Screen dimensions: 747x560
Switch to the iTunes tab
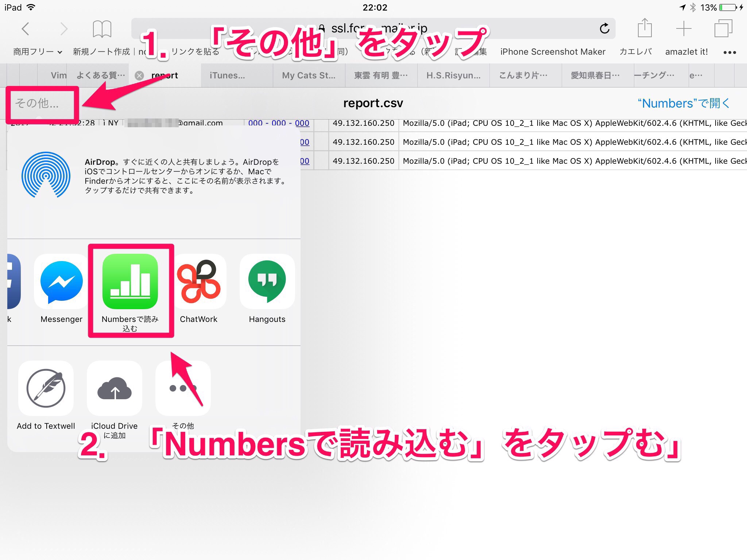click(x=227, y=75)
